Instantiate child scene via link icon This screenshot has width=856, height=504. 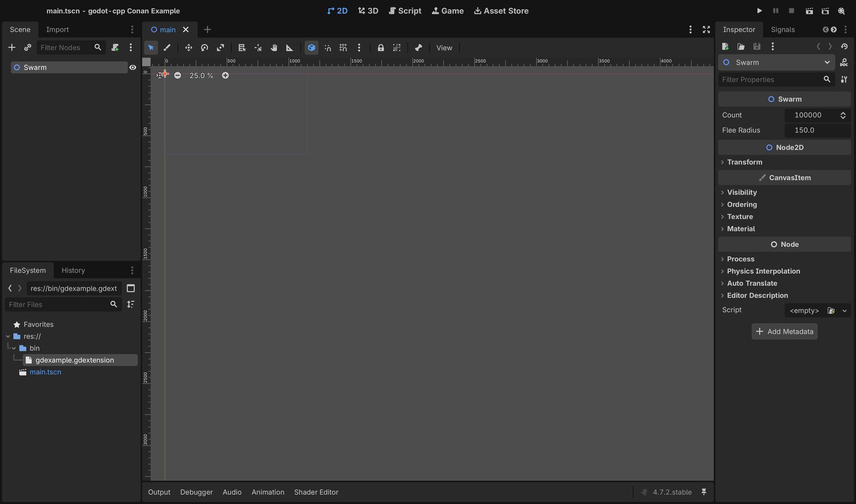tap(27, 48)
